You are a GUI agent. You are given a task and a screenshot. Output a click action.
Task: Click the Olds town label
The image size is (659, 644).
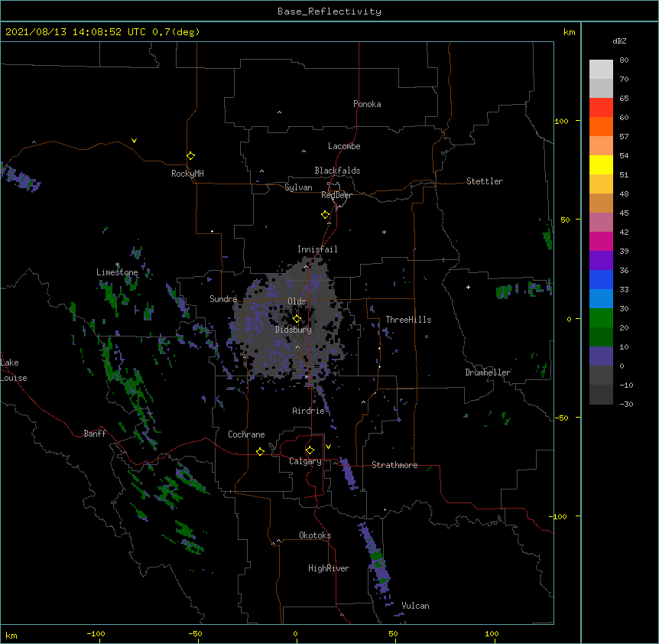point(297,301)
